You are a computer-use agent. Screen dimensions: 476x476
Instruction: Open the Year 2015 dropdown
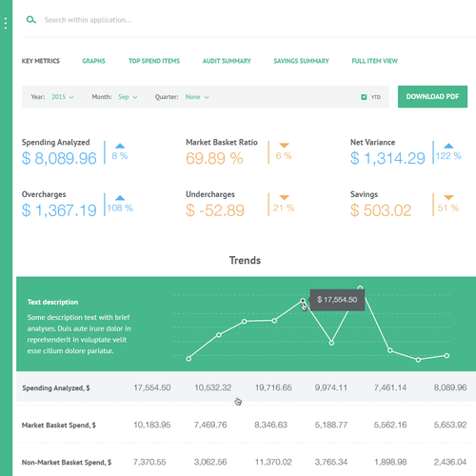[x=63, y=97]
